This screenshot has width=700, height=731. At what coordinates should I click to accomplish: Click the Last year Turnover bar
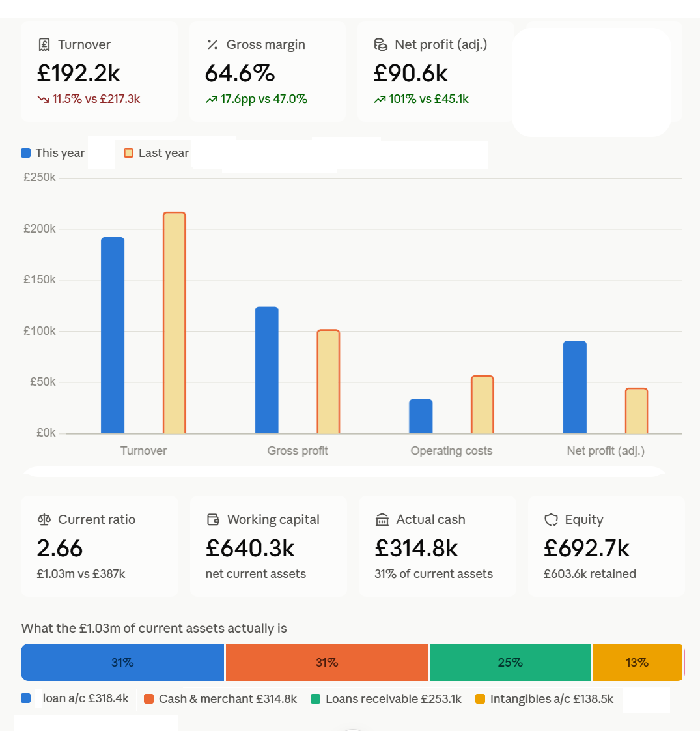pyautogui.click(x=175, y=322)
